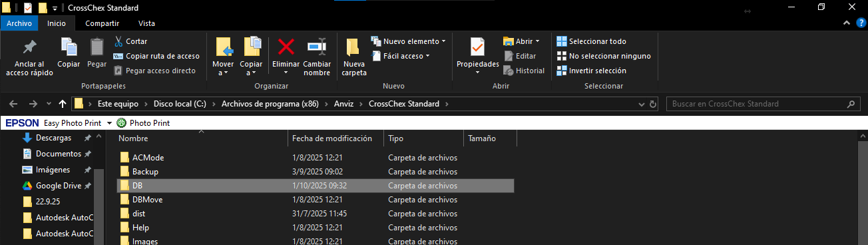Click the EPSON Photo Print button
The image size is (868, 245).
[143, 123]
